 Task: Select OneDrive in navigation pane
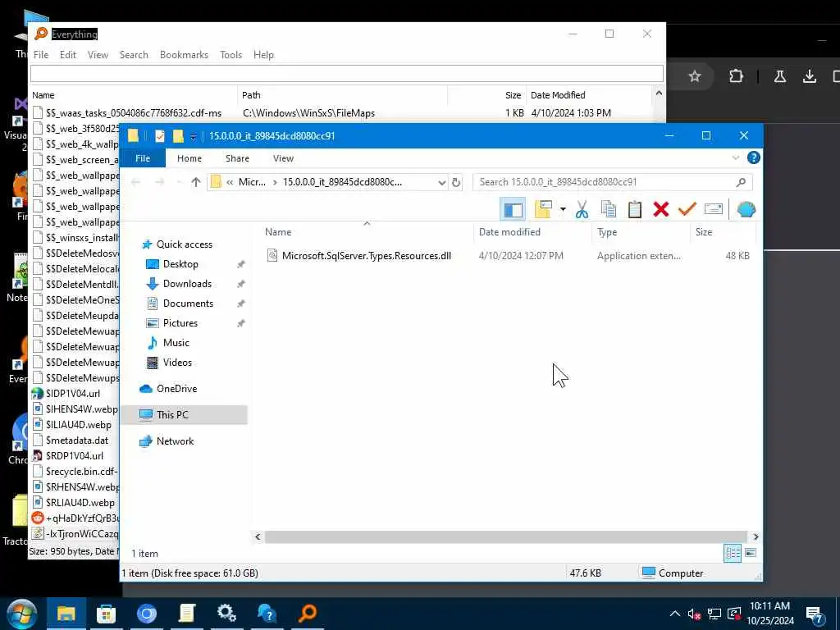pos(176,389)
